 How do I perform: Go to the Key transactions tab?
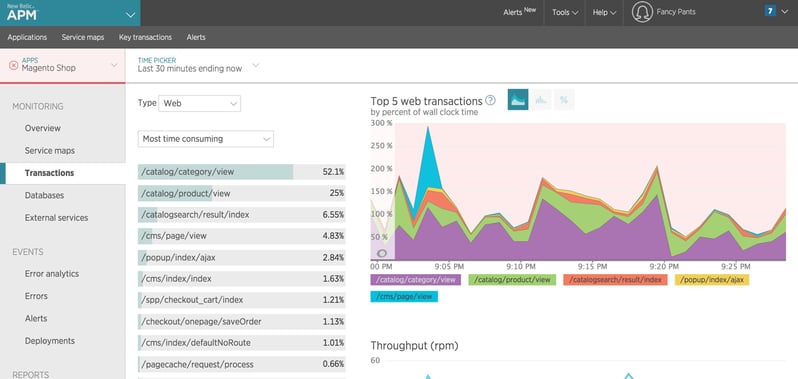(x=145, y=37)
